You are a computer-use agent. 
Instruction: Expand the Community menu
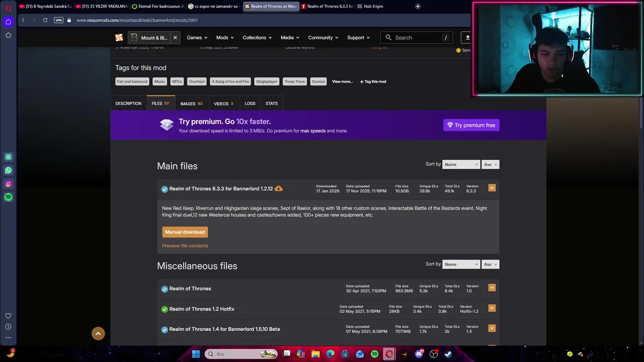coord(323,38)
